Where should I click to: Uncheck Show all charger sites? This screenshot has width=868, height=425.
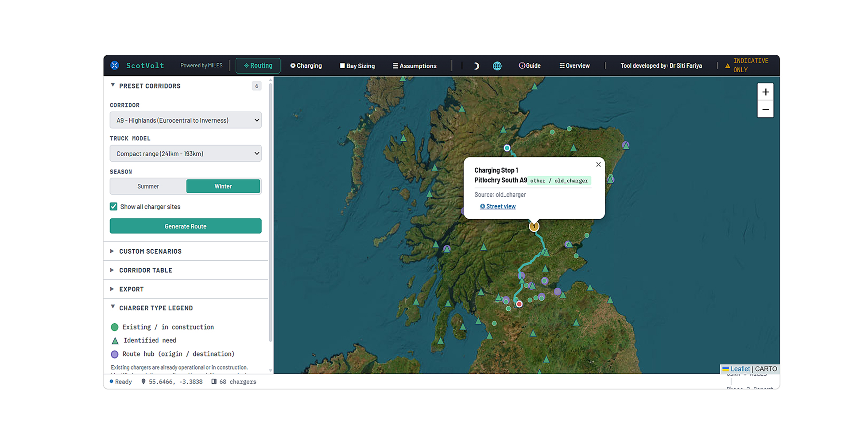[114, 207]
